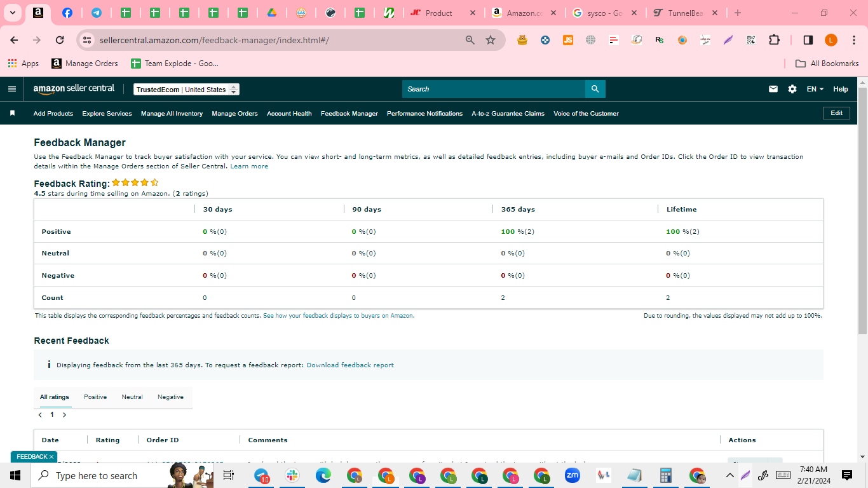Open the tab search dropdown arrow
This screenshot has height=488, width=868.
point(12,13)
